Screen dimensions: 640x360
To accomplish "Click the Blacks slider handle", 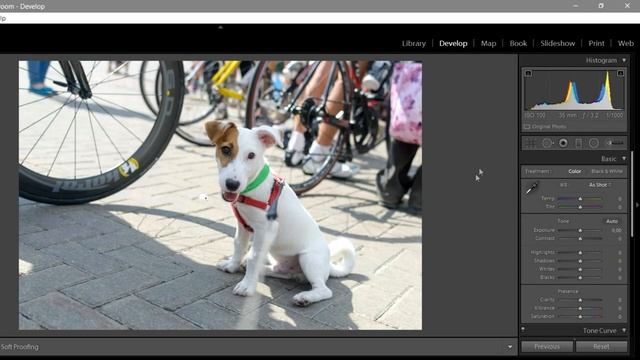I will point(580,278).
